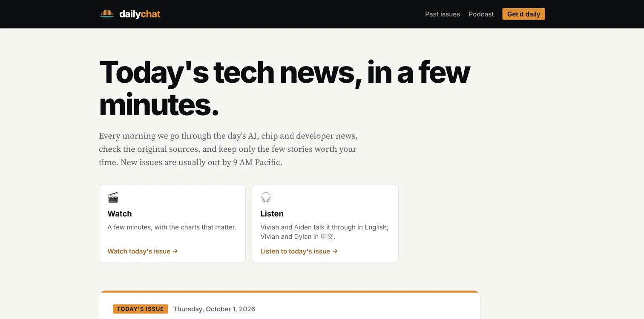
Task: Select the Watch card heading
Action: [120, 214]
